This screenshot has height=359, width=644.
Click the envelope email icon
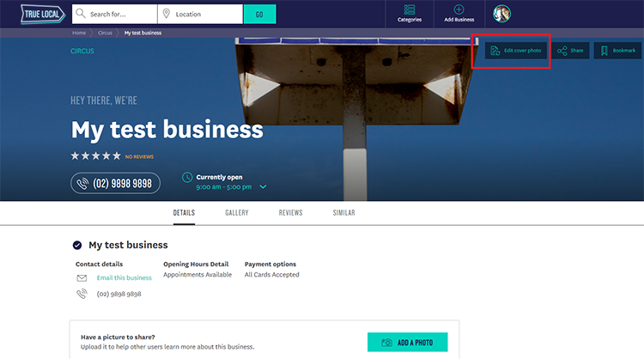(x=82, y=278)
